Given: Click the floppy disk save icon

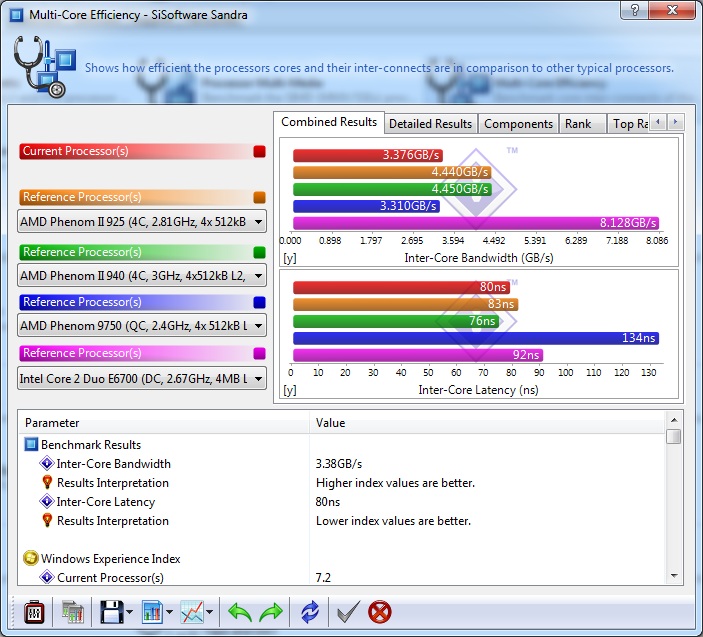Looking at the screenshot, I should click(111, 612).
